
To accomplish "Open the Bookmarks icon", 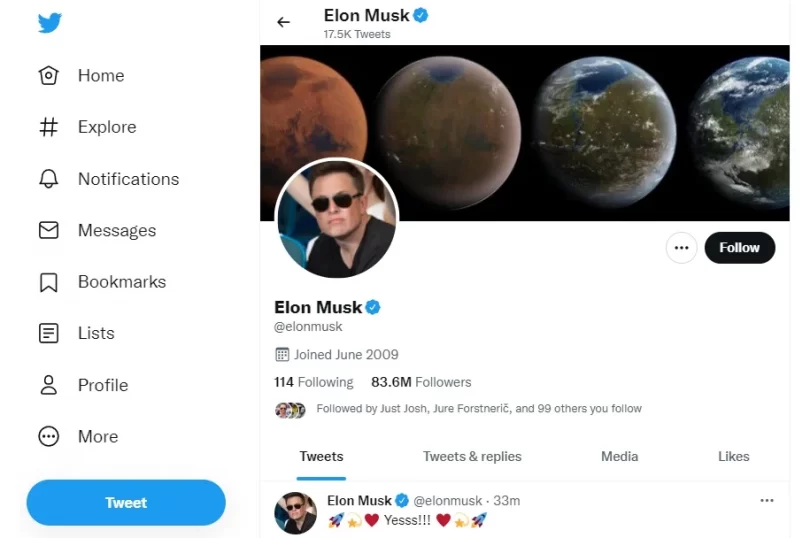I will [x=48, y=282].
